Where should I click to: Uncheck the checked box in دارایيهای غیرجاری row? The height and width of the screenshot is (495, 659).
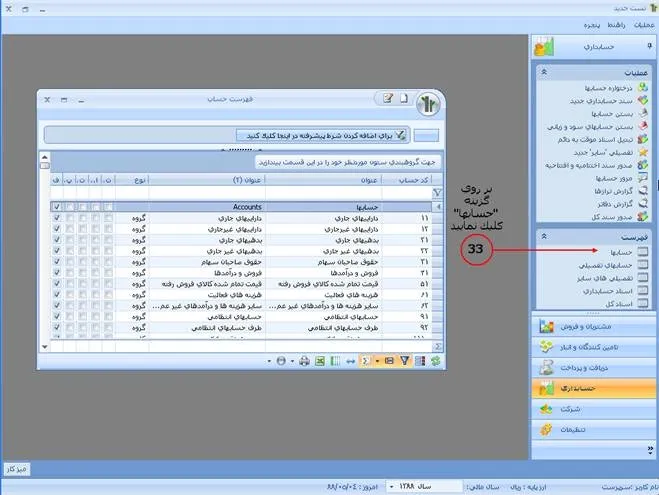pyautogui.click(x=57, y=229)
